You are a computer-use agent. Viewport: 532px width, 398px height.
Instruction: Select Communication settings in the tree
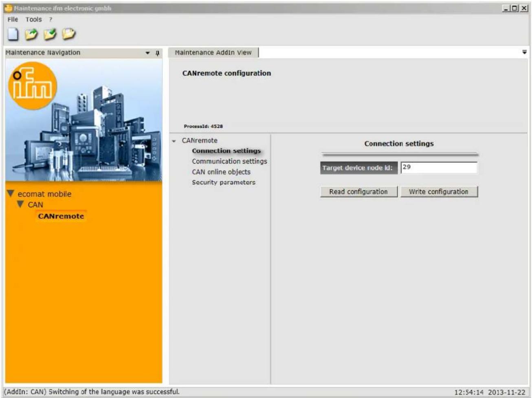point(229,161)
